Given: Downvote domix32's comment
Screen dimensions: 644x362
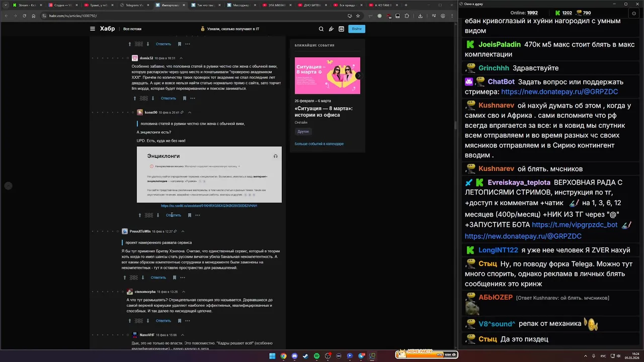Looking at the screenshot, I should point(152,99).
